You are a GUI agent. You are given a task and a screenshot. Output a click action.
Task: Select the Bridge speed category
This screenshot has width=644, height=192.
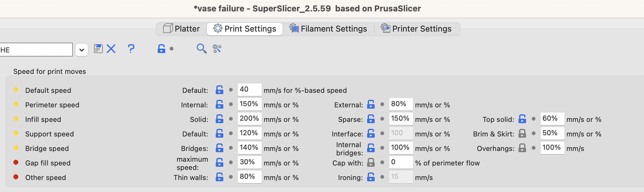pyautogui.click(x=47, y=148)
